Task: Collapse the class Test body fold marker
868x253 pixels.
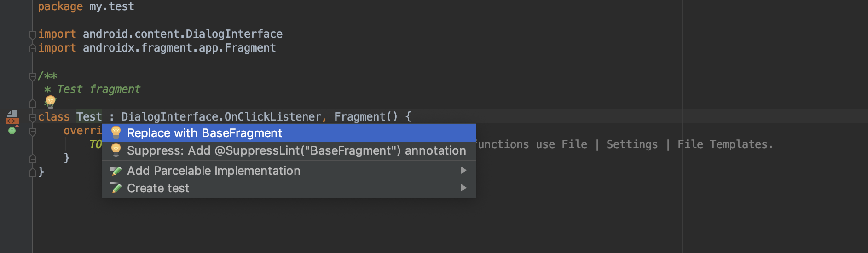Action: 32,118
